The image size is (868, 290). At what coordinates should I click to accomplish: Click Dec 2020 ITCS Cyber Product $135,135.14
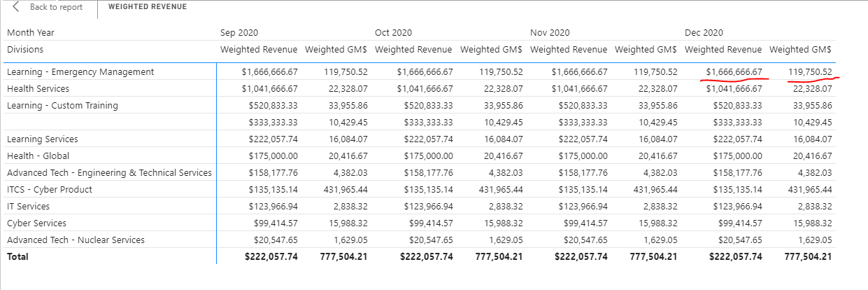pyautogui.click(x=738, y=190)
